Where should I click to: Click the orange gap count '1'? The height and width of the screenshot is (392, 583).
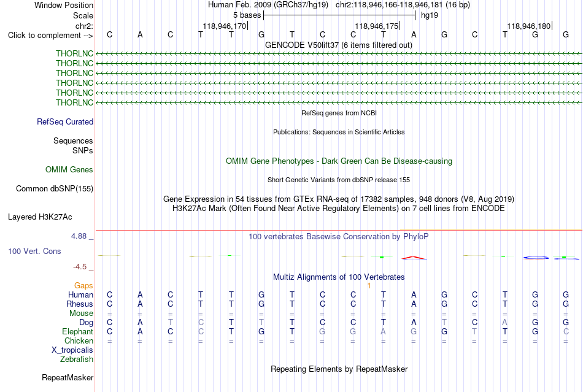click(x=369, y=286)
